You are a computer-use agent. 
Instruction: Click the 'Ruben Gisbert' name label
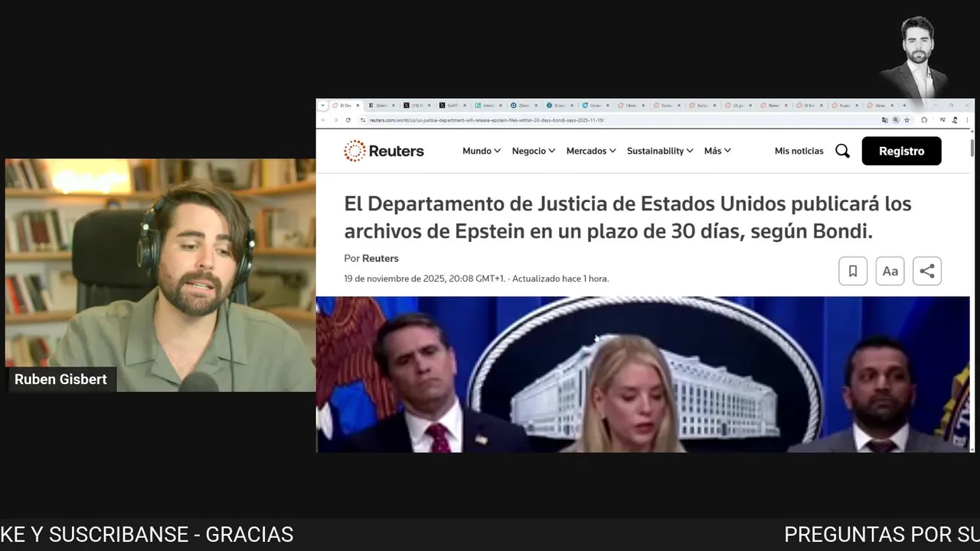(60, 380)
